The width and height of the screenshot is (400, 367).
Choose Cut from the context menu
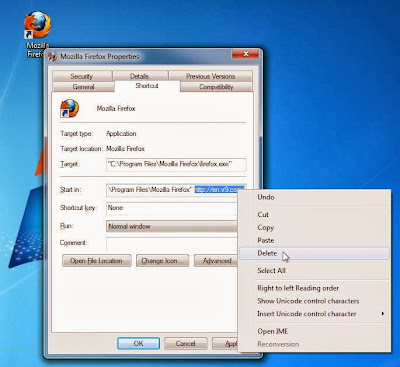[x=314, y=214]
